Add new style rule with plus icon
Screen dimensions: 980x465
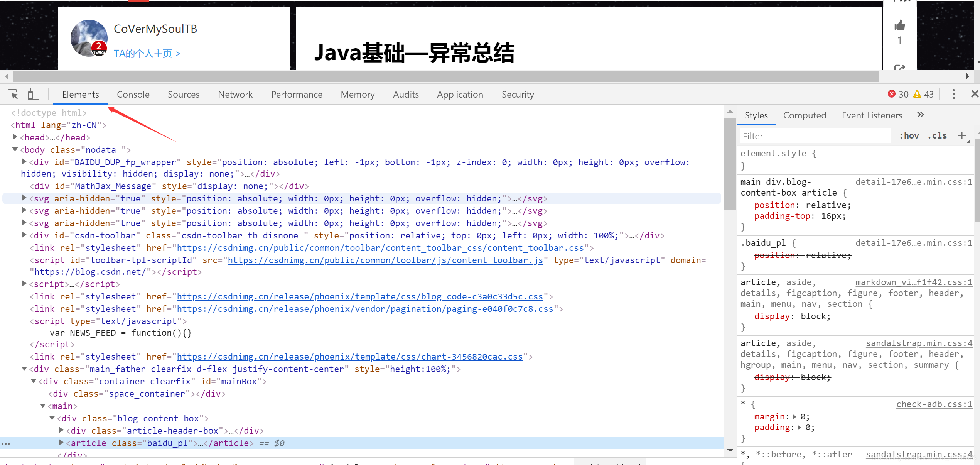[962, 135]
